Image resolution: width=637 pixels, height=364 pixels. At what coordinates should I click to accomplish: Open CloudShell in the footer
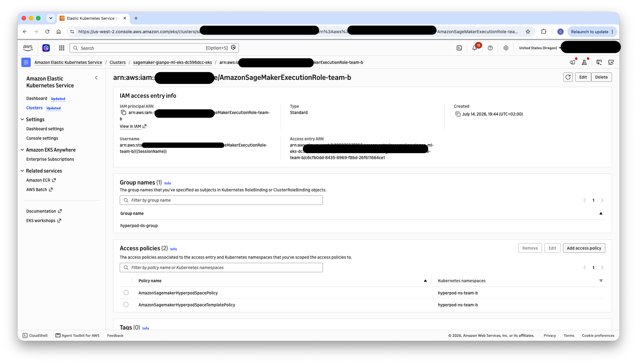35,335
